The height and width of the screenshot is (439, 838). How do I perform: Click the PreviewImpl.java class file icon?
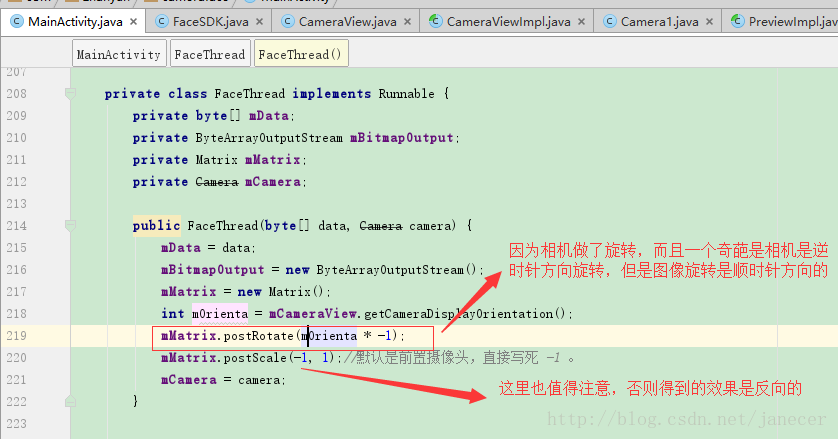[x=738, y=21]
